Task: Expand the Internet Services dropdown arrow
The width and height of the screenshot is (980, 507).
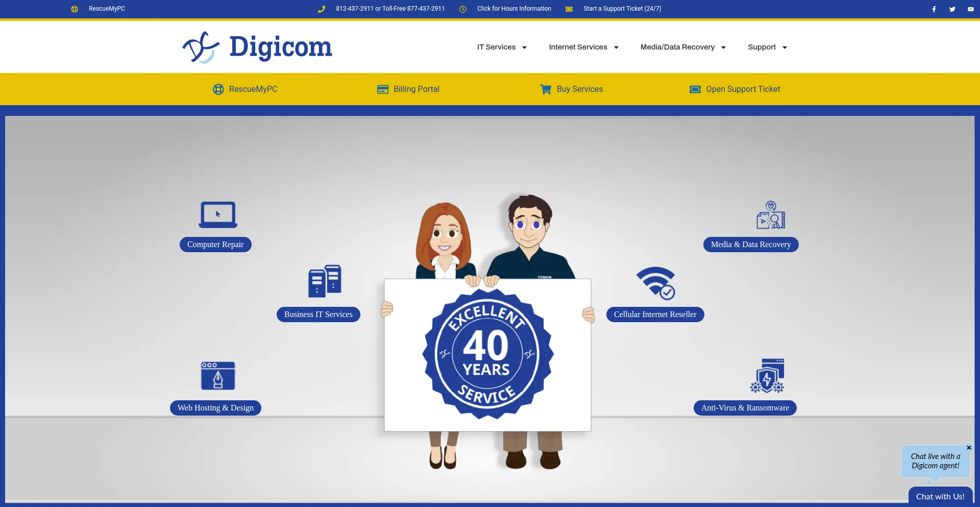Action: pyautogui.click(x=616, y=47)
